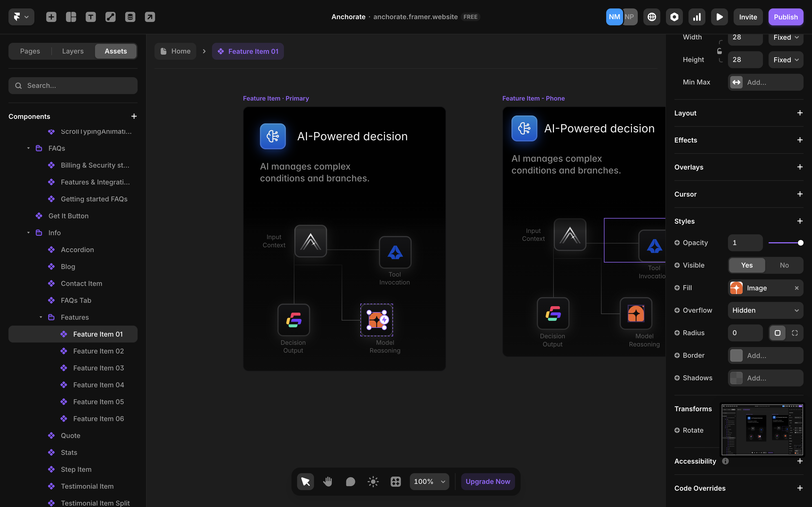This screenshot has height=507, width=812.
Task: Click the components Search field
Action: tap(73, 86)
